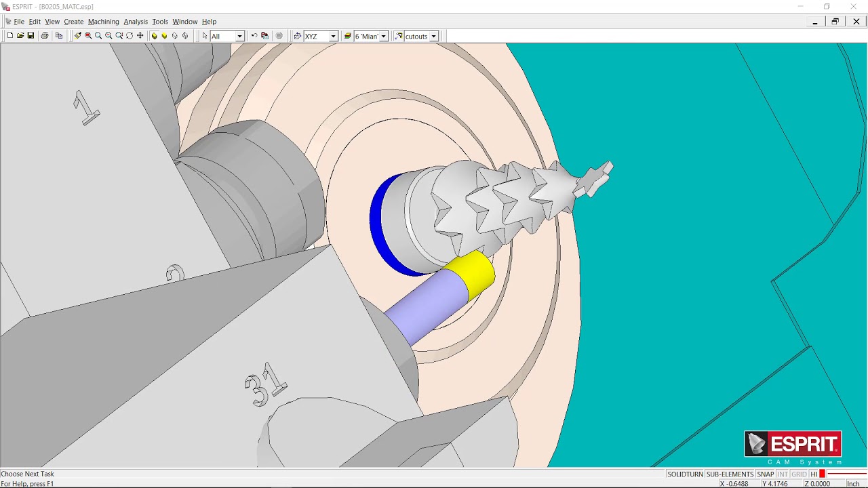Click the zoom out magnifier icon
This screenshot has width=868, height=488.
point(108,36)
